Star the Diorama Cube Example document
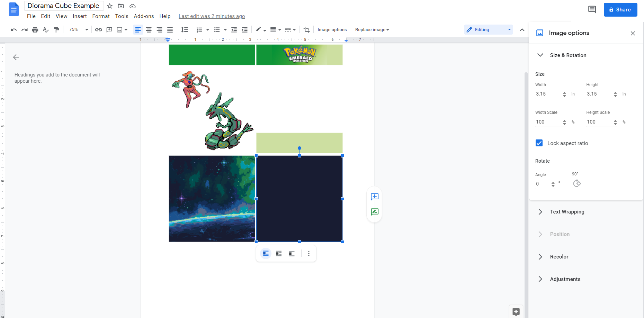Image resolution: width=644 pixels, height=318 pixels. pyautogui.click(x=109, y=6)
